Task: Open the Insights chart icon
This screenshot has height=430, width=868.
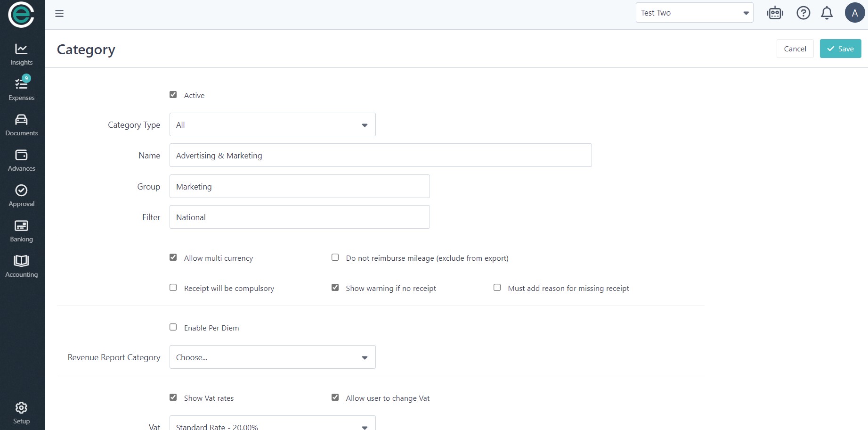Action: pos(21,49)
